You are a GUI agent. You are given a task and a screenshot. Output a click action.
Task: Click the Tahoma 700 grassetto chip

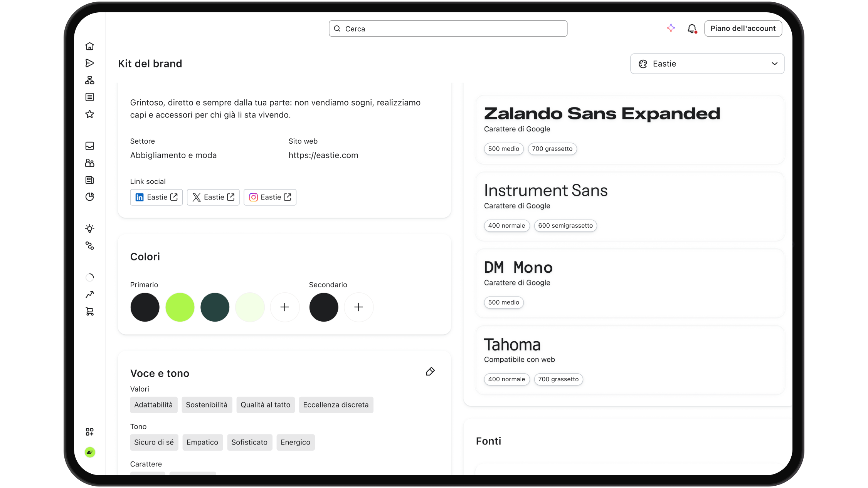(x=558, y=379)
